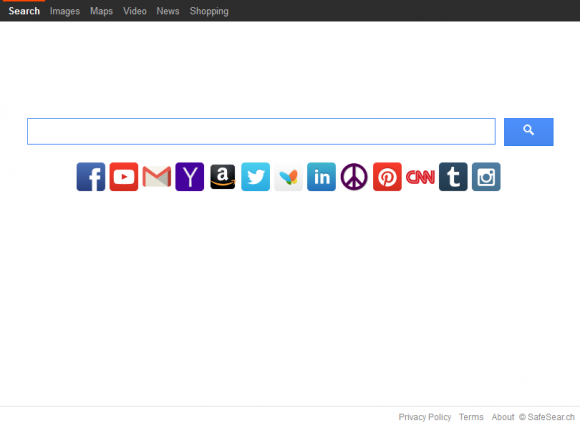
Task: Open the CNN shortcut icon
Action: coord(420,177)
